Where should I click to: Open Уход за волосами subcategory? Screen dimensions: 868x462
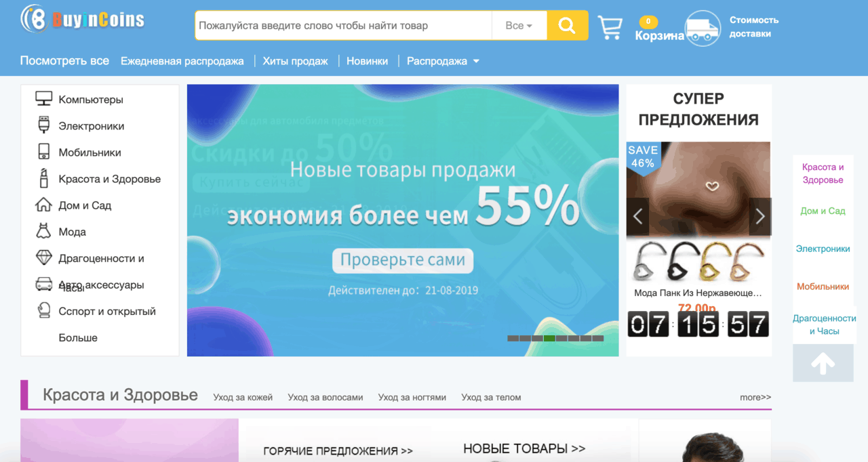pyautogui.click(x=325, y=398)
